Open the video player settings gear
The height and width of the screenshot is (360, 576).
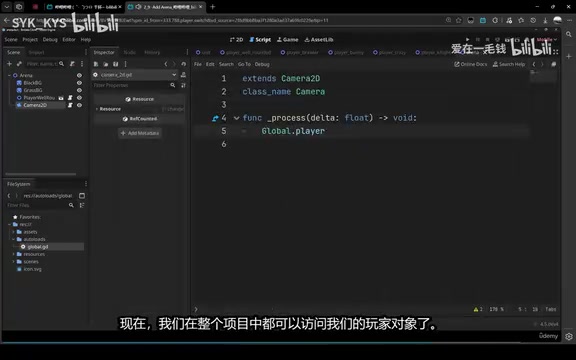(x=569, y=336)
